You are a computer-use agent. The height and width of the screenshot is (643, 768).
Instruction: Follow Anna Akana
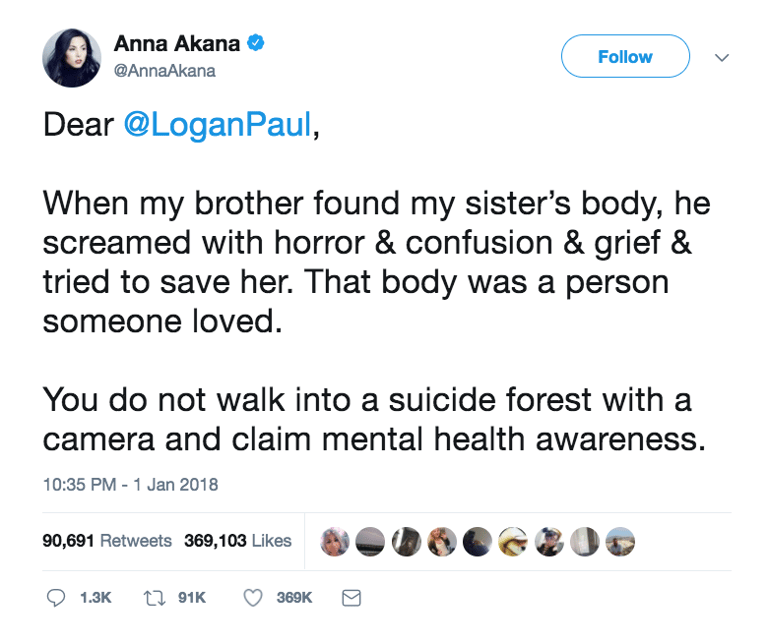pos(625,57)
